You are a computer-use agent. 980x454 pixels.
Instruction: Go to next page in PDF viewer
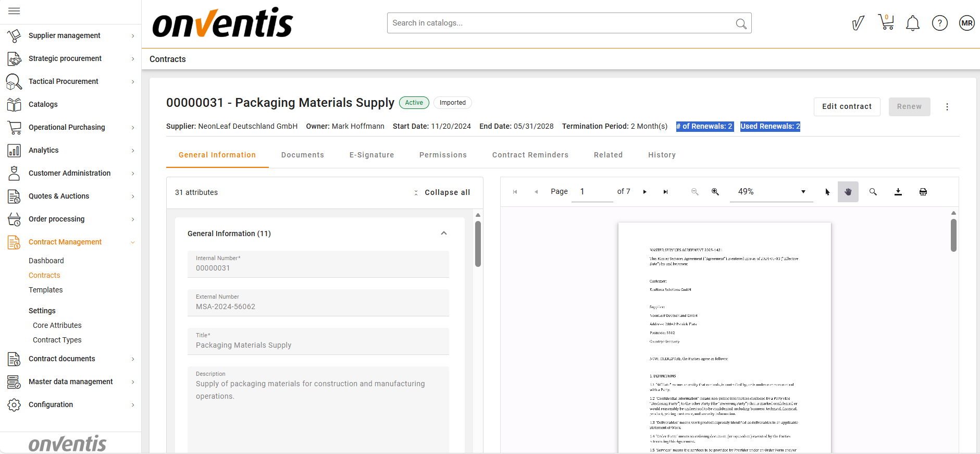pos(645,192)
